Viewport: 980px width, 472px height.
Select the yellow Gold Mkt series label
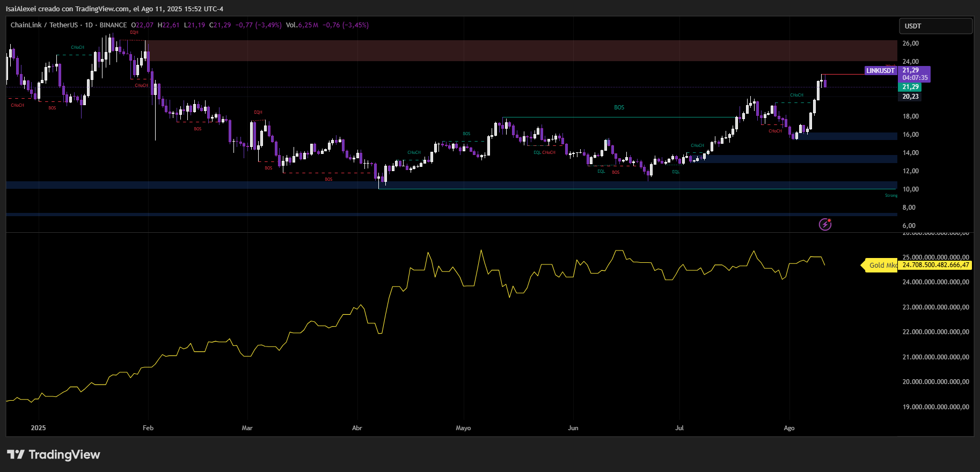pos(880,265)
